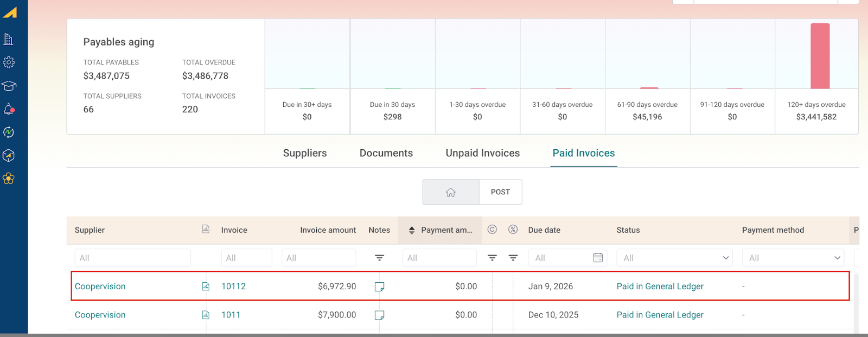868x337 pixels.
Task: Open settings gear in left sidebar
Action: tap(9, 62)
